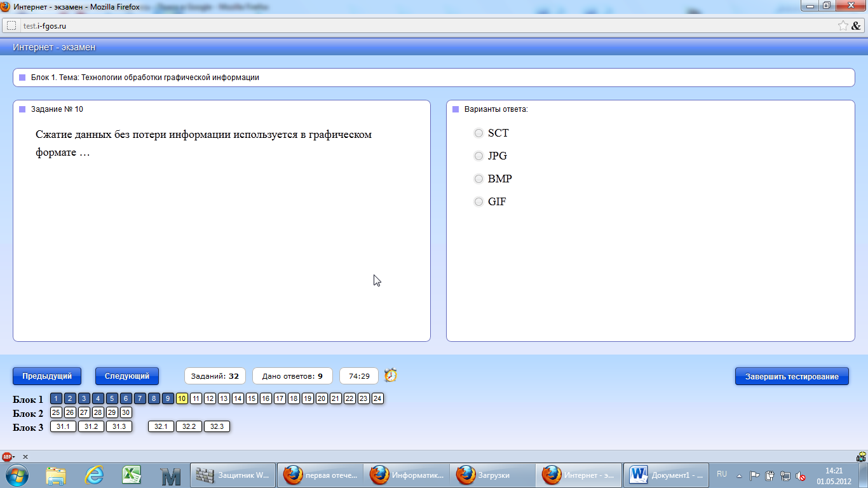Image resolution: width=868 pixels, height=488 pixels.
Task: Open question 25 in Блок 2
Action: pos(56,413)
